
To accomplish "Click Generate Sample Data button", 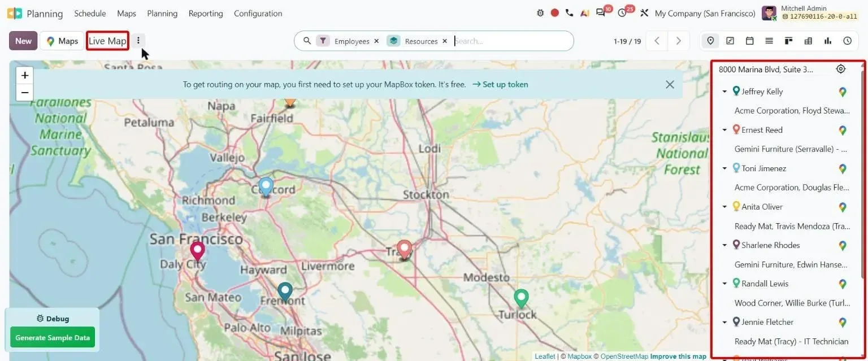I will point(53,337).
